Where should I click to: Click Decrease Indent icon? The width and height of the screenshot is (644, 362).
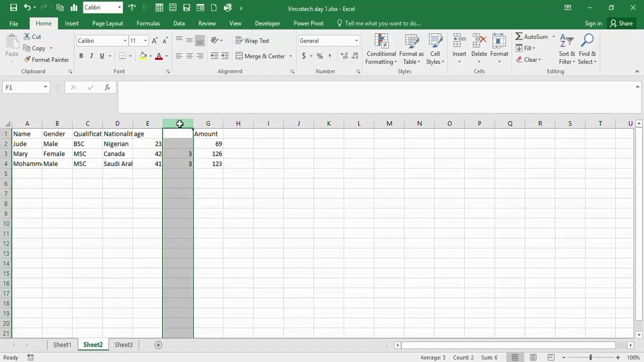(214, 56)
